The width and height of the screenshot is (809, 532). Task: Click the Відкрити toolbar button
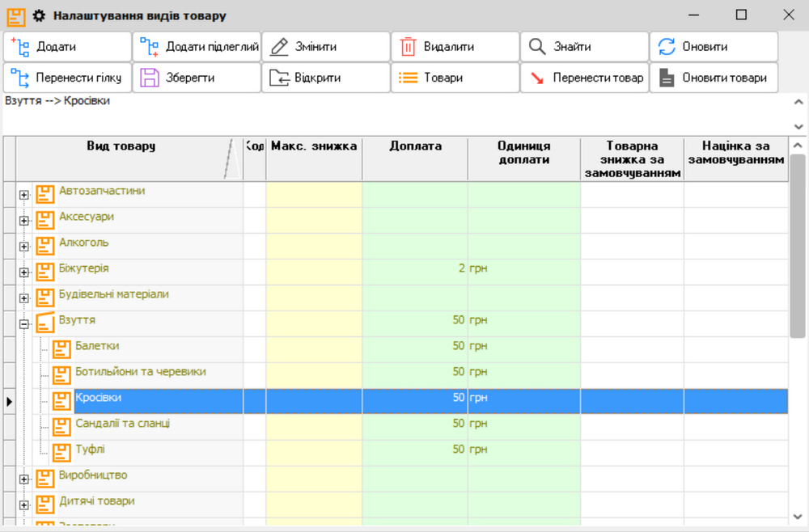325,78
